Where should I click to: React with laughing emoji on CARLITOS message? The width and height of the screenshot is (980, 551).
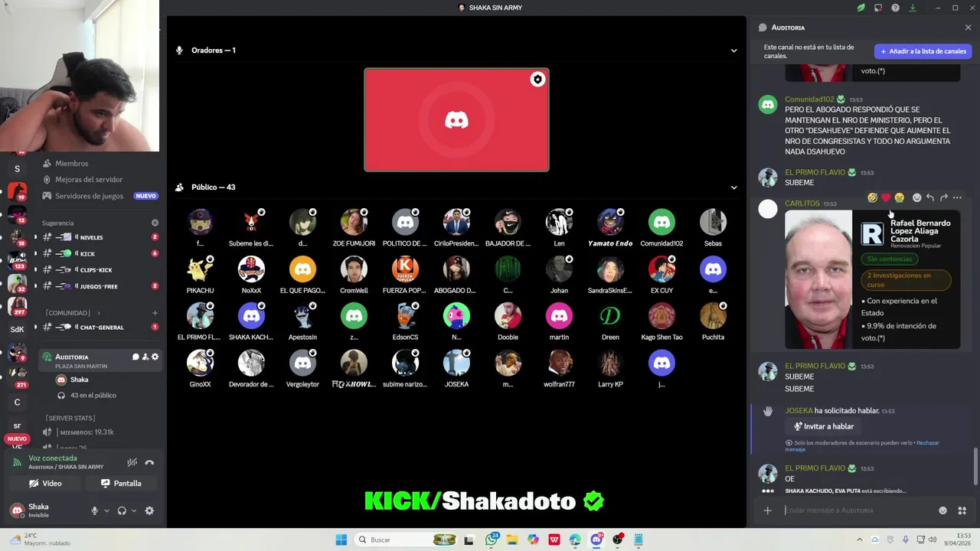[x=872, y=197]
